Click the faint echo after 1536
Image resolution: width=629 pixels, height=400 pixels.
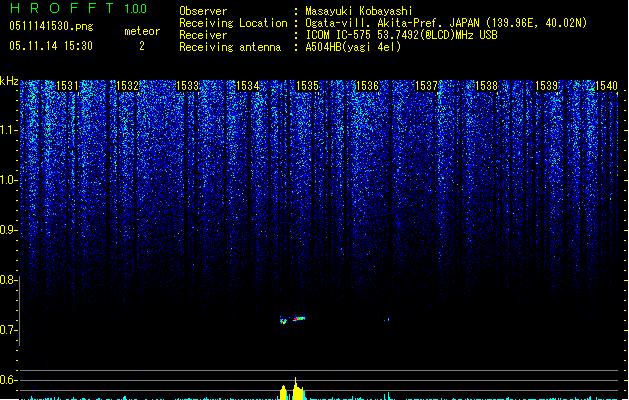coord(387,320)
